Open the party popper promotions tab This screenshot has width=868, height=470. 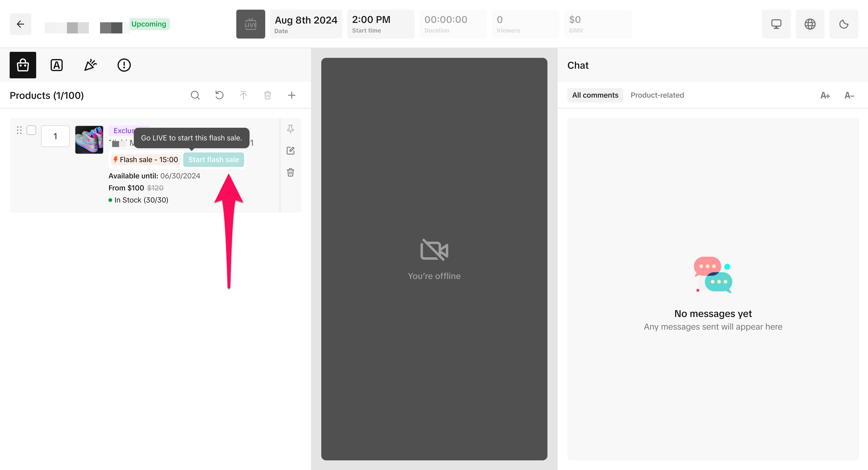tap(90, 65)
